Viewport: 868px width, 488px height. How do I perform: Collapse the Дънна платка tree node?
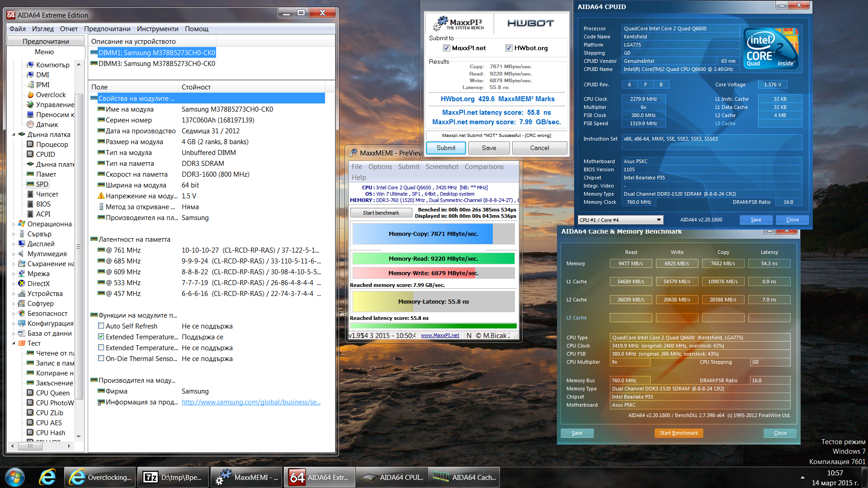point(14,135)
